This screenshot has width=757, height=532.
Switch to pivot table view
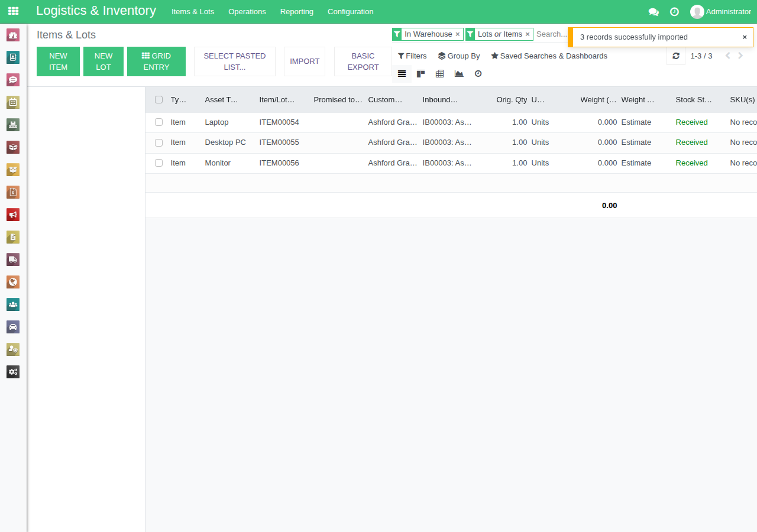[440, 74]
